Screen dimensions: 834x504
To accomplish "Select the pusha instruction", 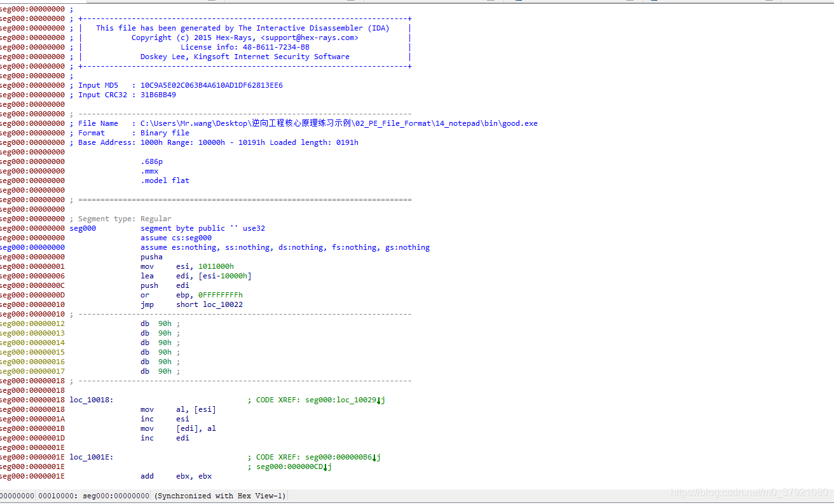I will pos(151,257).
